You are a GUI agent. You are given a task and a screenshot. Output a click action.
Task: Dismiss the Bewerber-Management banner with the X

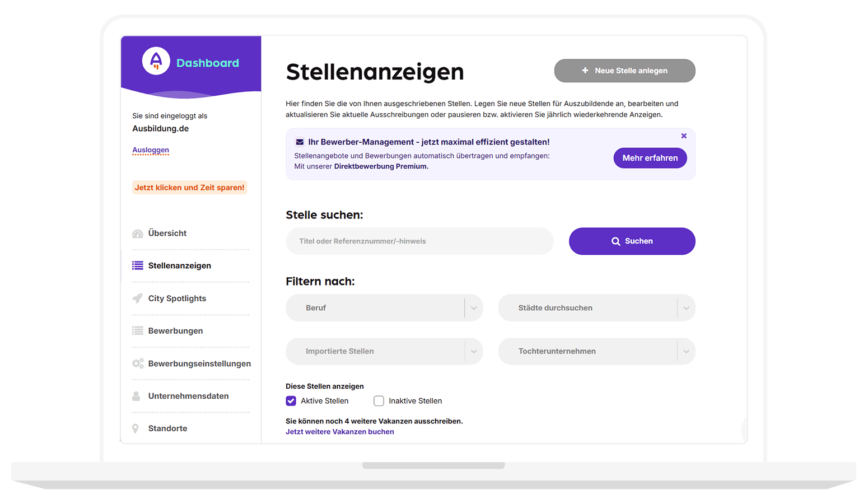(684, 136)
